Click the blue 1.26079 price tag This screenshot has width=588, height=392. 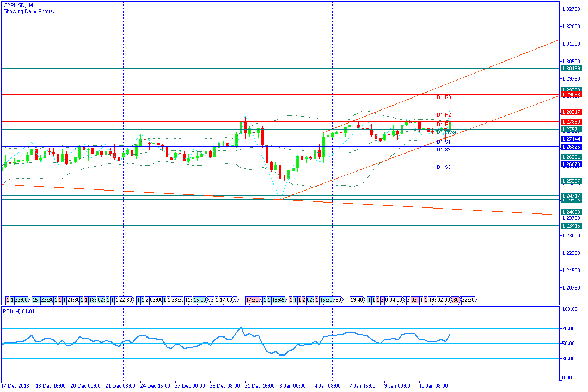click(x=571, y=164)
